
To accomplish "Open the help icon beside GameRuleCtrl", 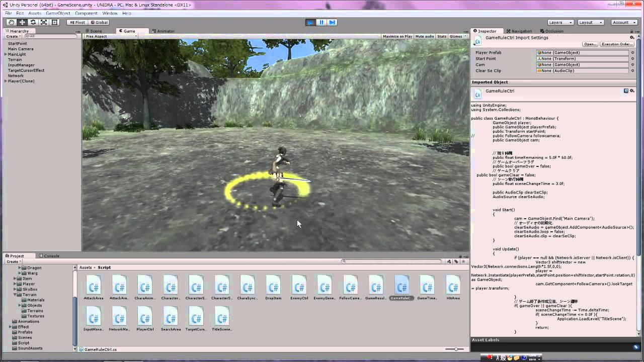I will click(x=626, y=91).
